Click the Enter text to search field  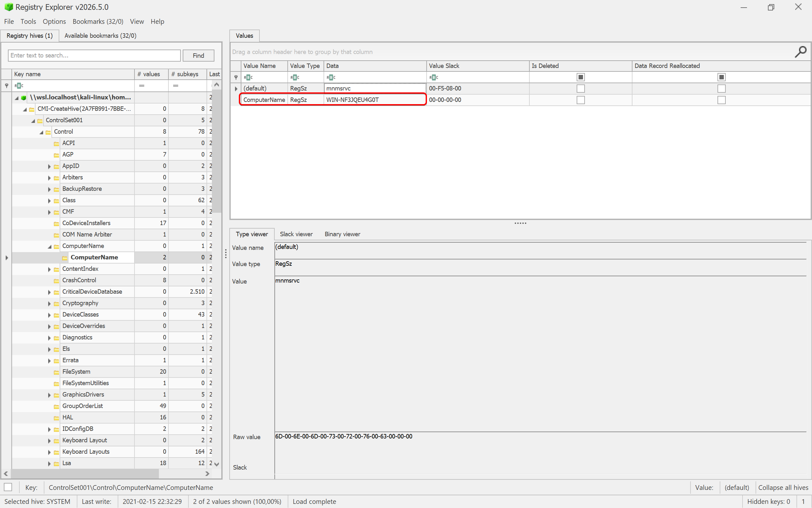click(94, 56)
